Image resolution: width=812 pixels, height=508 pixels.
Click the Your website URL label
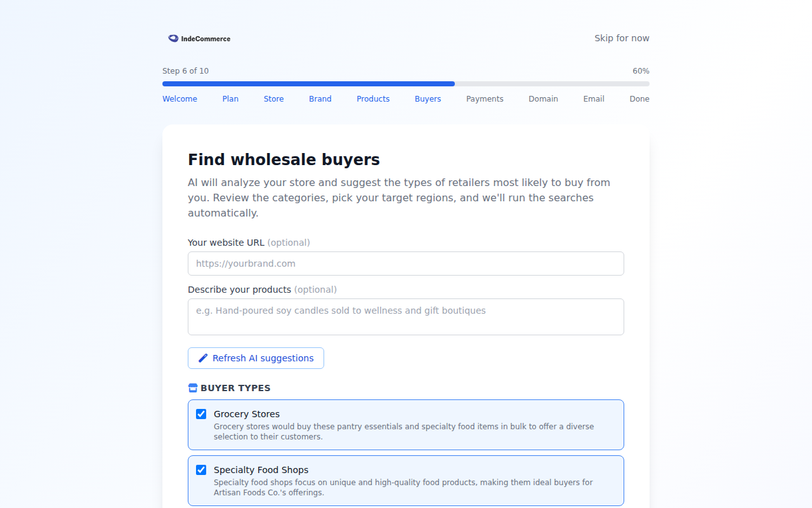point(249,243)
